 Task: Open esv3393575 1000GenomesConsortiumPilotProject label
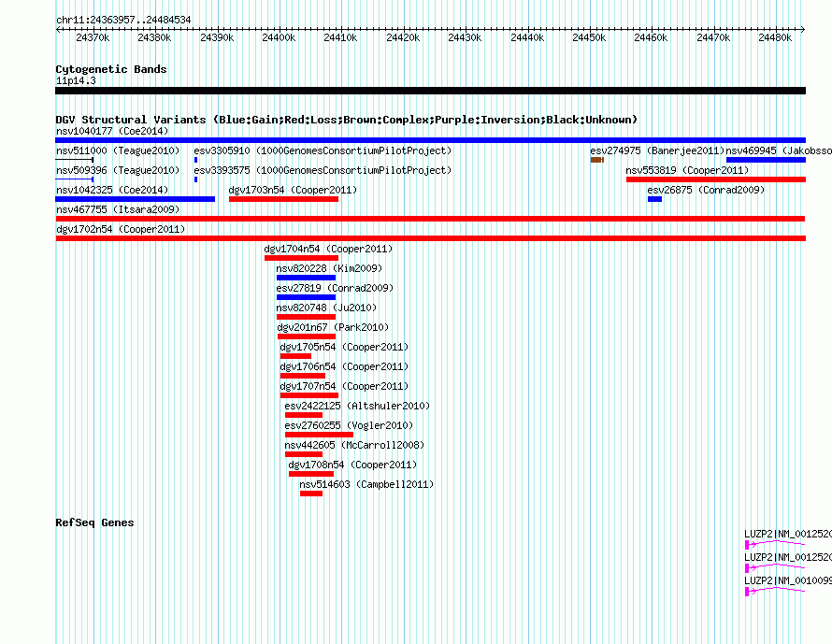(323, 170)
